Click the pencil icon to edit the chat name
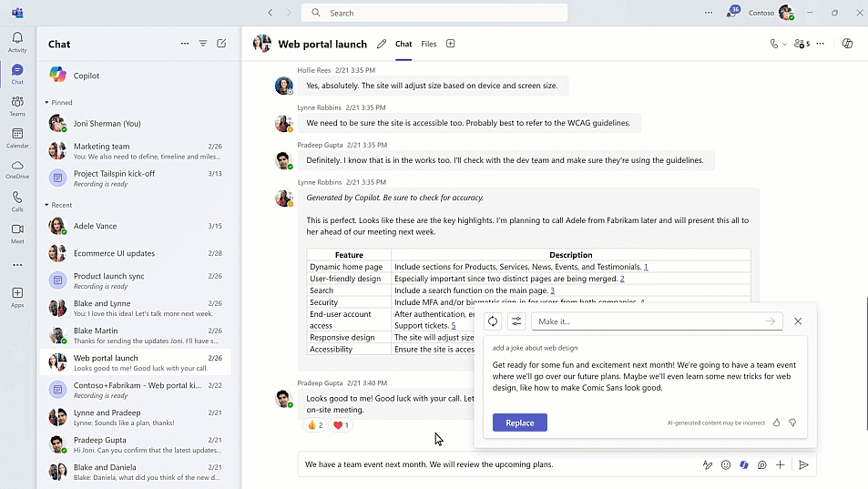This screenshot has height=489, width=868. [x=382, y=44]
